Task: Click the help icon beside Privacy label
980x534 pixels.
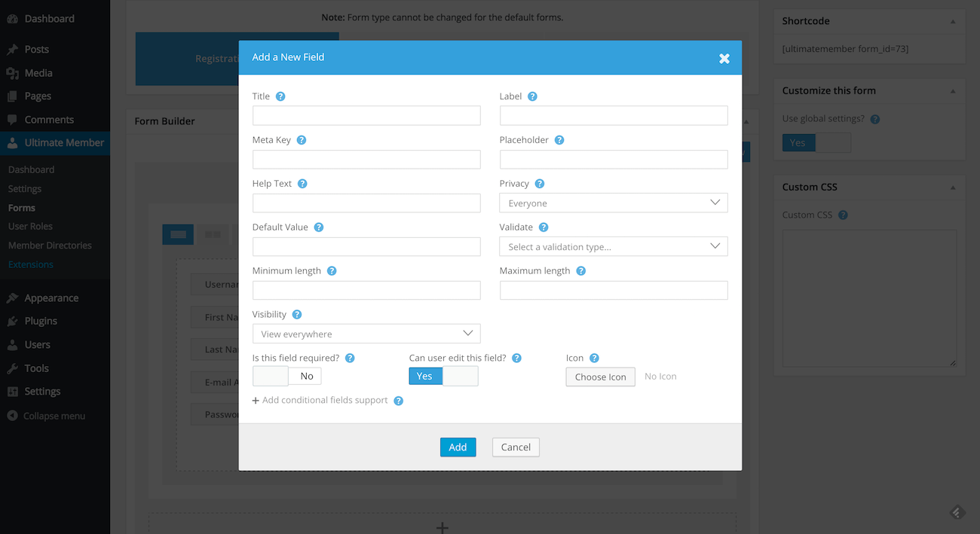Action: [x=540, y=184]
